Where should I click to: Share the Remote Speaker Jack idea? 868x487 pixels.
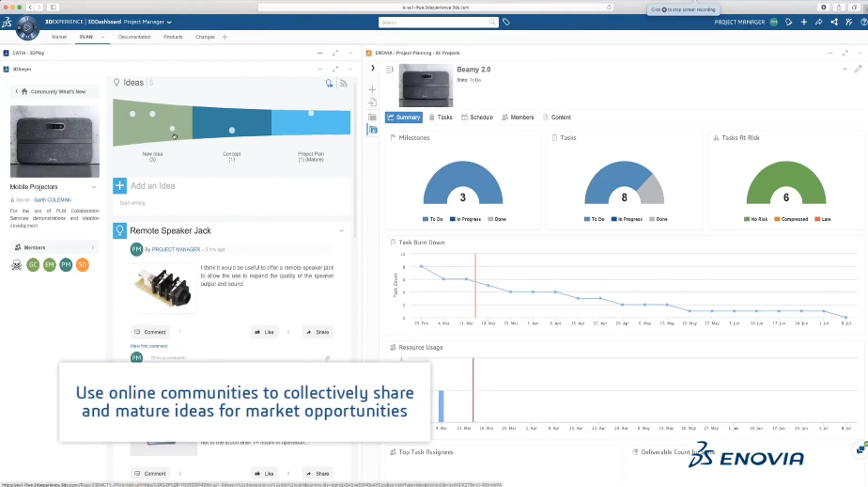[318, 332]
